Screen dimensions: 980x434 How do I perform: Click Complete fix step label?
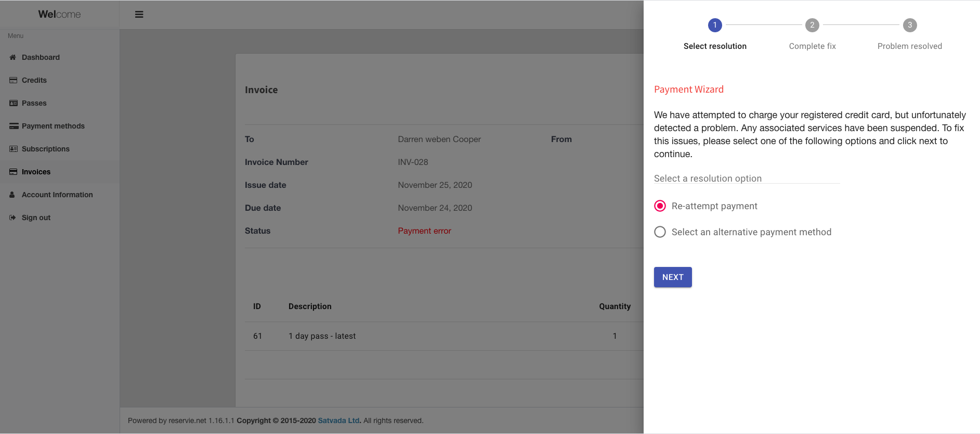[812, 46]
